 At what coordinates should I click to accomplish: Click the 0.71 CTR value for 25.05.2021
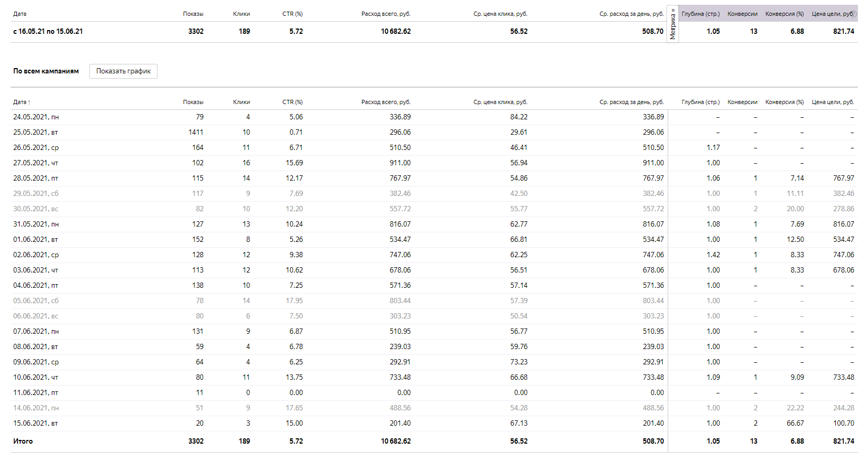(x=296, y=132)
